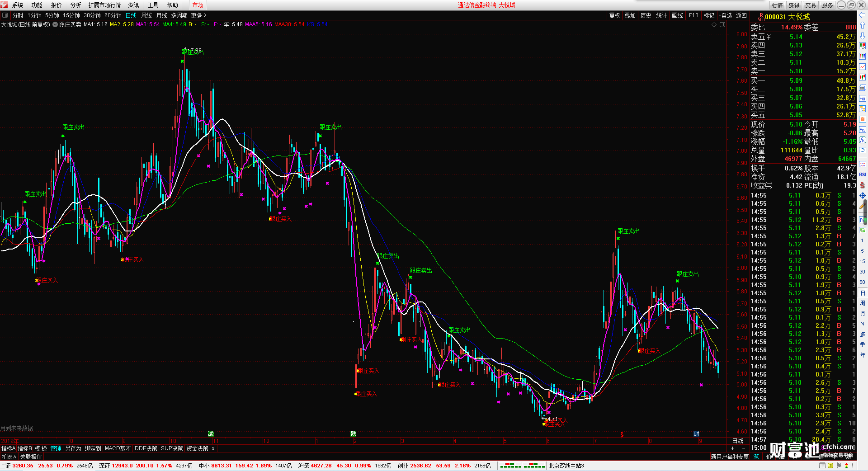Click the 画线 drawing button
The height and width of the screenshot is (471, 868).
click(x=678, y=15)
